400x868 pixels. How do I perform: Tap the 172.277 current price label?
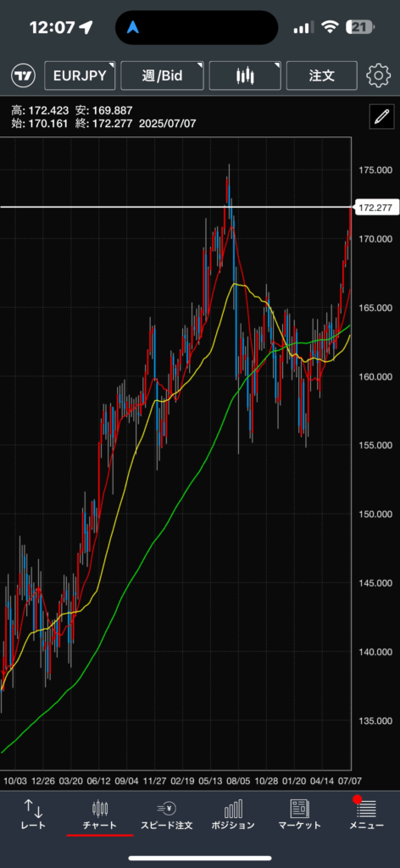(x=375, y=209)
